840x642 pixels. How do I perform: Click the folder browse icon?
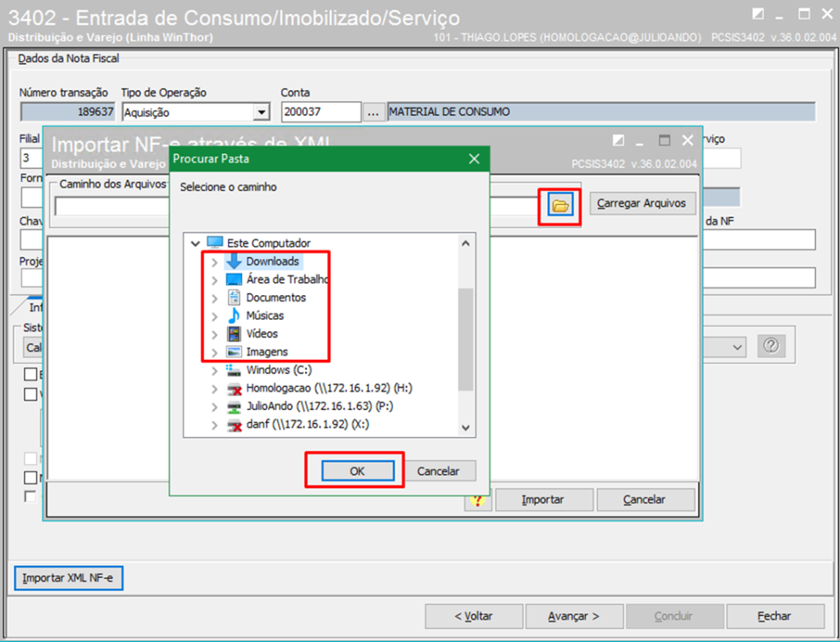coord(560,206)
